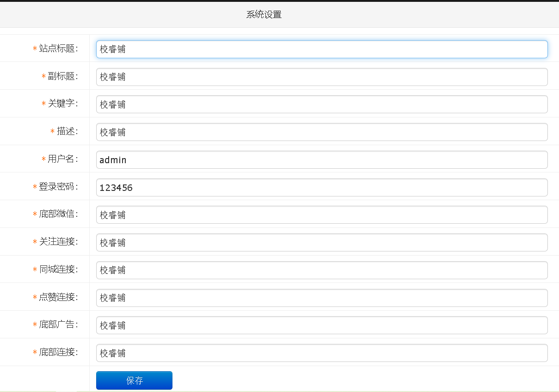This screenshot has height=392, width=559.
Task: Click the username field showing admin
Action: [x=321, y=159]
